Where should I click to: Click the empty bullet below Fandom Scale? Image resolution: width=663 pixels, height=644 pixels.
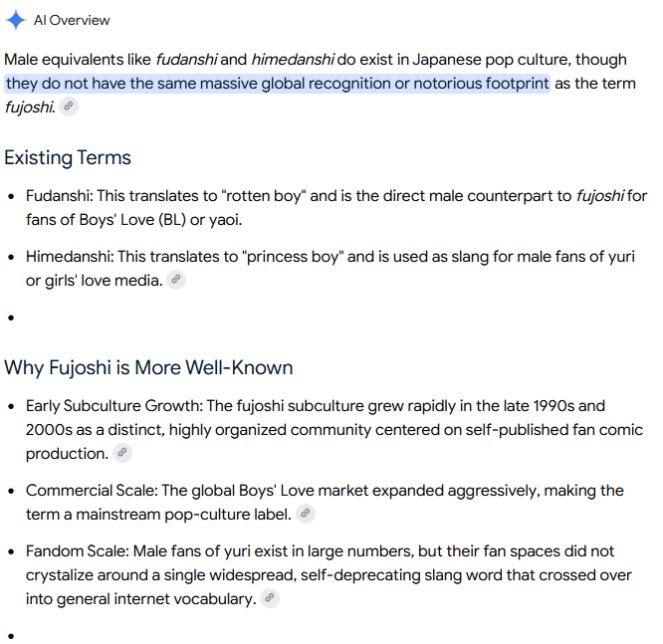click(x=11, y=636)
